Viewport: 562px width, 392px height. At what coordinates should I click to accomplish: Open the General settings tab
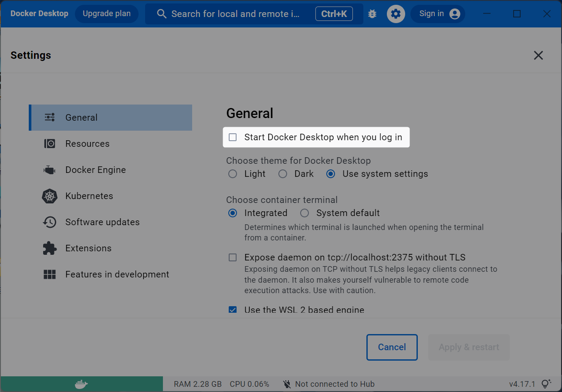point(111,118)
